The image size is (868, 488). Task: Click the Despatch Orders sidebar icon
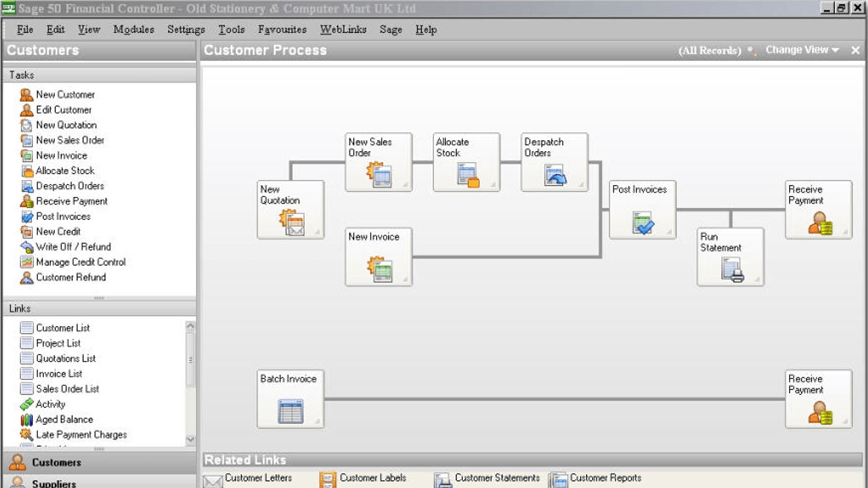click(x=26, y=186)
